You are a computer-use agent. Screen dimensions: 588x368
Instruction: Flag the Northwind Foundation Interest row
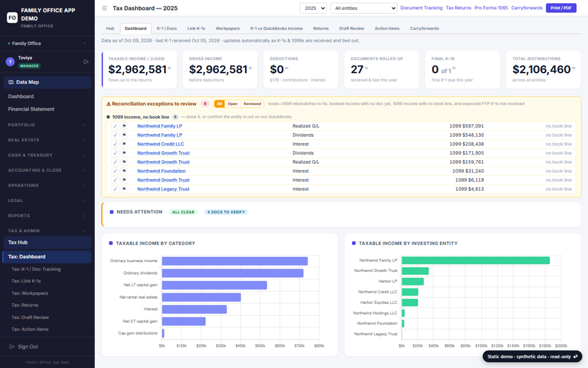pos(124,171)
